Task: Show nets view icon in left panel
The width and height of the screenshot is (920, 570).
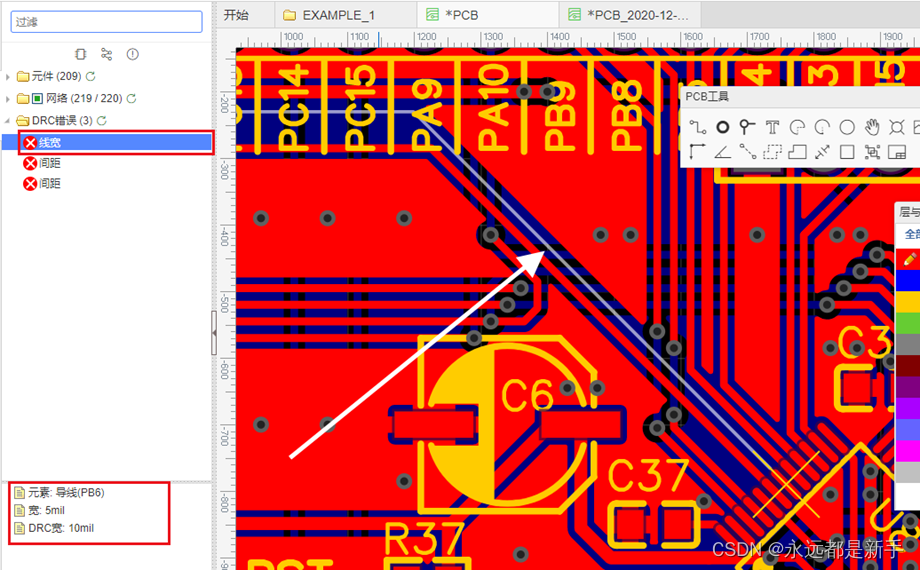Action: coord(106,54)
